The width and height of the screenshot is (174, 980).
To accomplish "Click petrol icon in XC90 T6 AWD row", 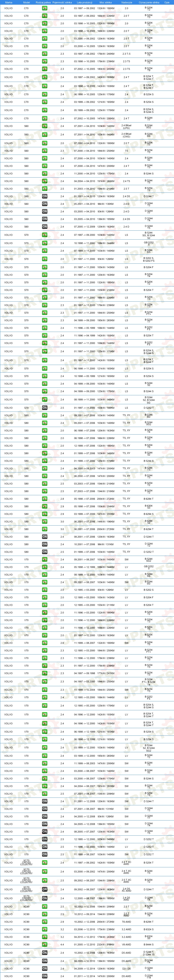I will pyautogui.click(x=44, y=922).
